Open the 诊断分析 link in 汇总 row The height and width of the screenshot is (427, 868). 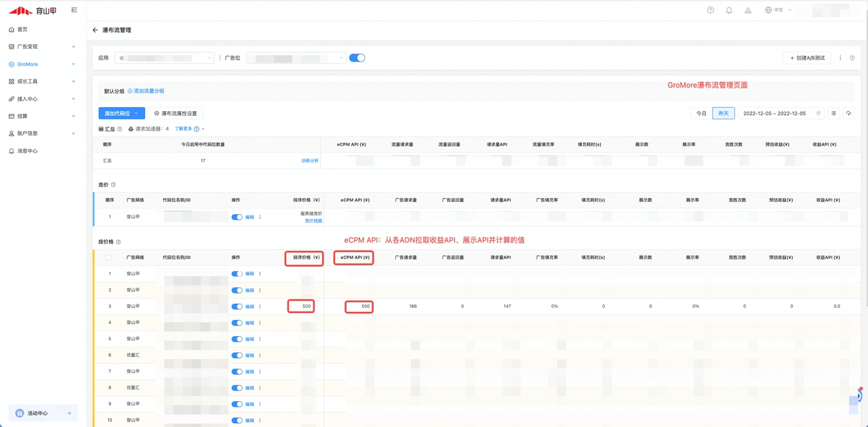310,161
